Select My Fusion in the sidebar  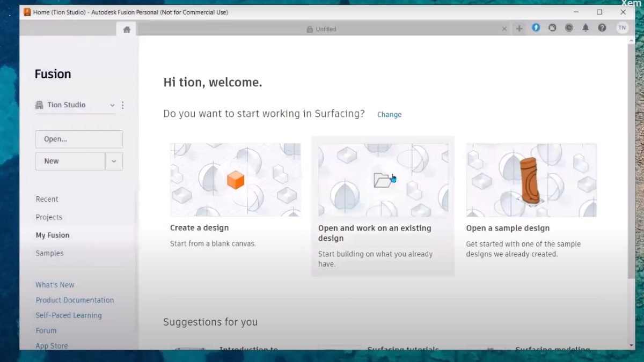(53, 235)
